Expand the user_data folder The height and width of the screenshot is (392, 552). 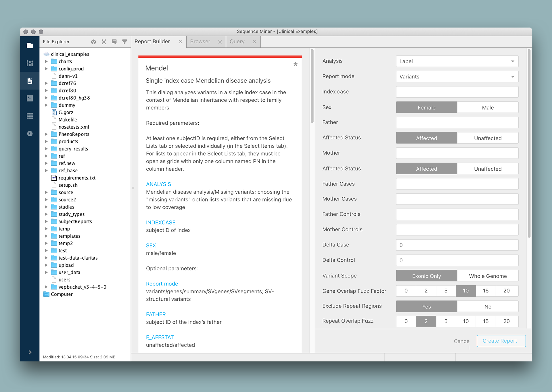click(46, 272)
